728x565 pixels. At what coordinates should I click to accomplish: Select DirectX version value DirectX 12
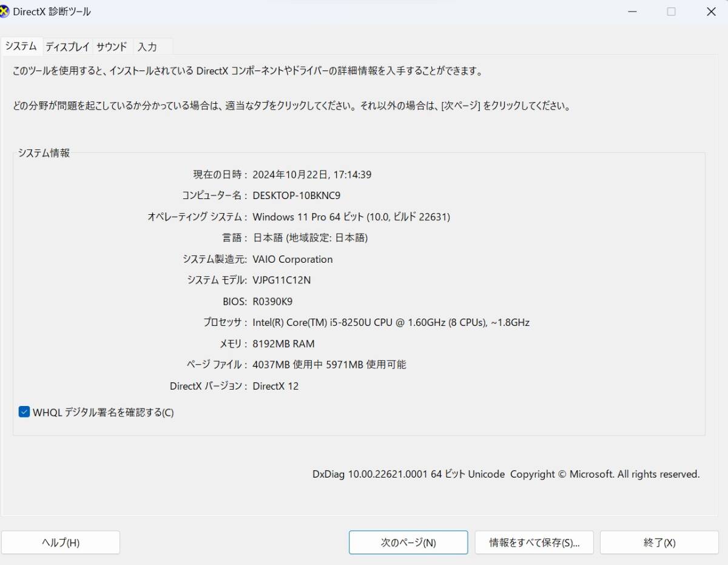coord(275,386)
